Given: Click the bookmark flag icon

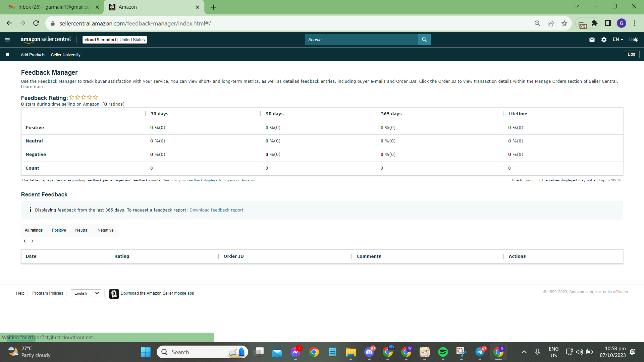Looking at the screenshot, I should pos(7,55).
